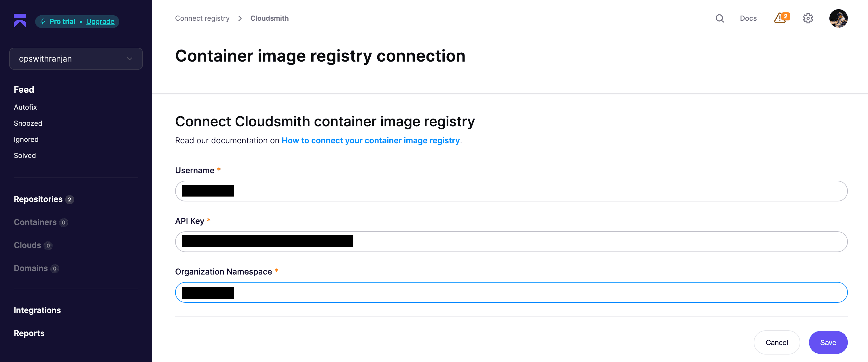This screenshot has height=362, width=868.
Task: Expand the opswithranjan workspace dropdown
Action: [76, 59]
